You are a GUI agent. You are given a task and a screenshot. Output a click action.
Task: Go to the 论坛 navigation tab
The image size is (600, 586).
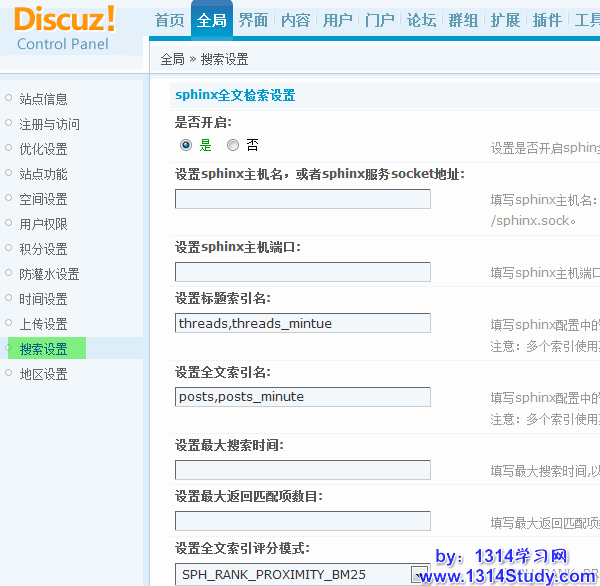tap(421, 20)
